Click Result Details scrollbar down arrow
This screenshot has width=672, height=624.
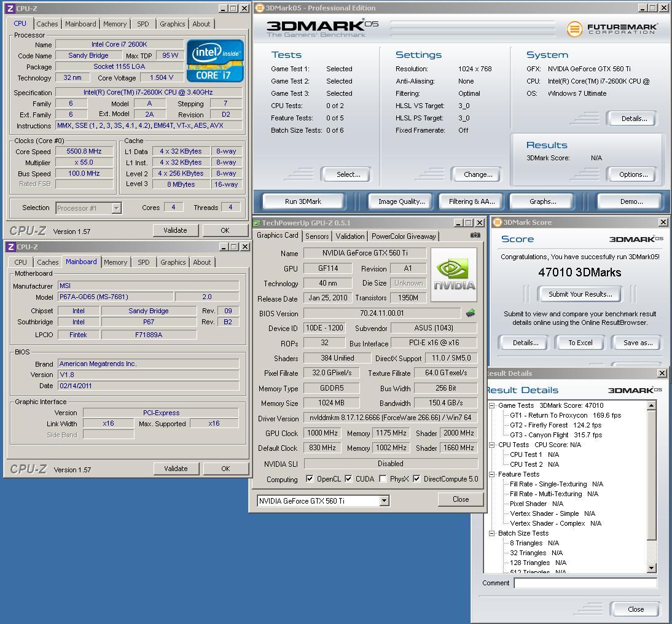click(x=651, y=568)
